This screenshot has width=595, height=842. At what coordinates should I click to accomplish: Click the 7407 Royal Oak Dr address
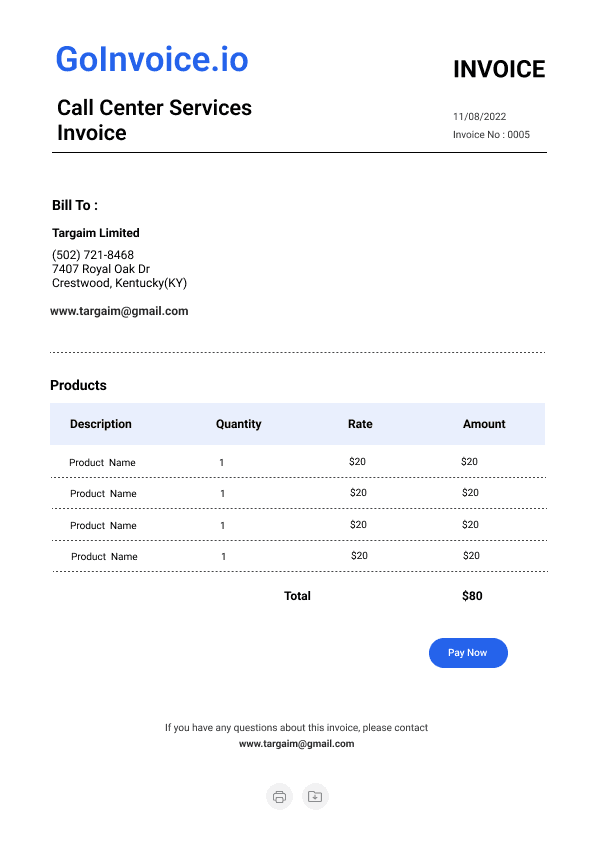100,268
